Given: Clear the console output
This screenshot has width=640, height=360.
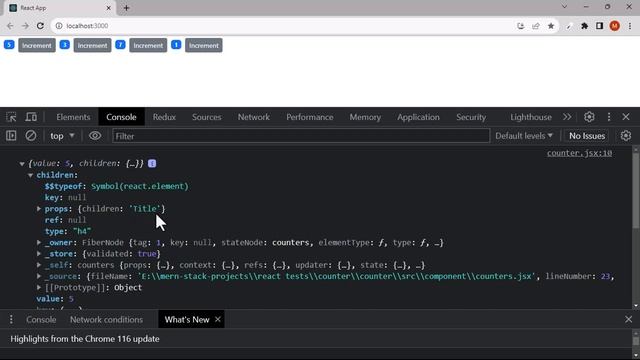Looking at the screenshot, I should 31,136.
